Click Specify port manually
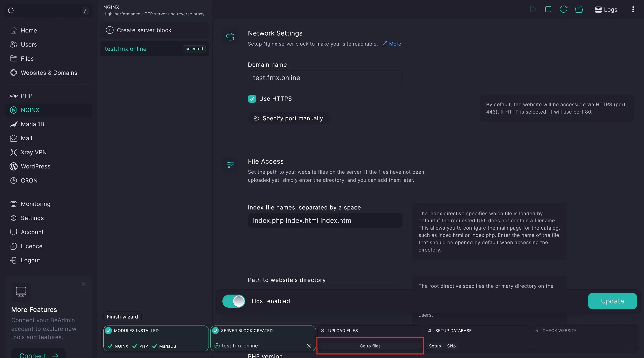The image size is (644, 358). click(288, 118)
